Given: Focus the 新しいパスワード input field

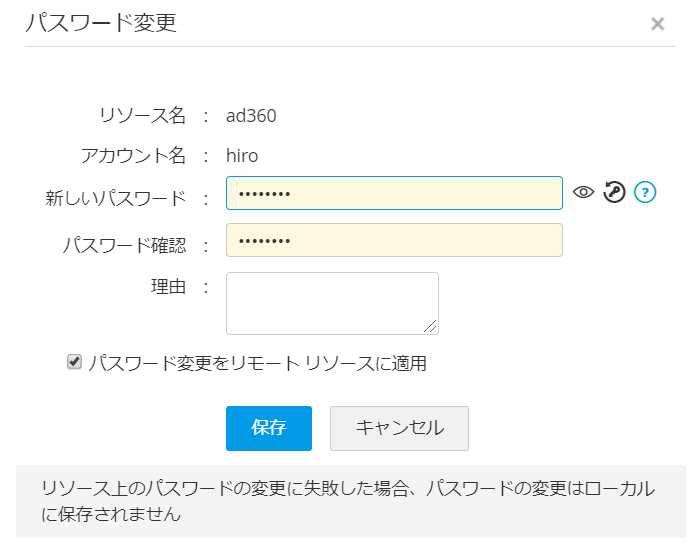Looking at the screenshot, I should tap(394, 193).
